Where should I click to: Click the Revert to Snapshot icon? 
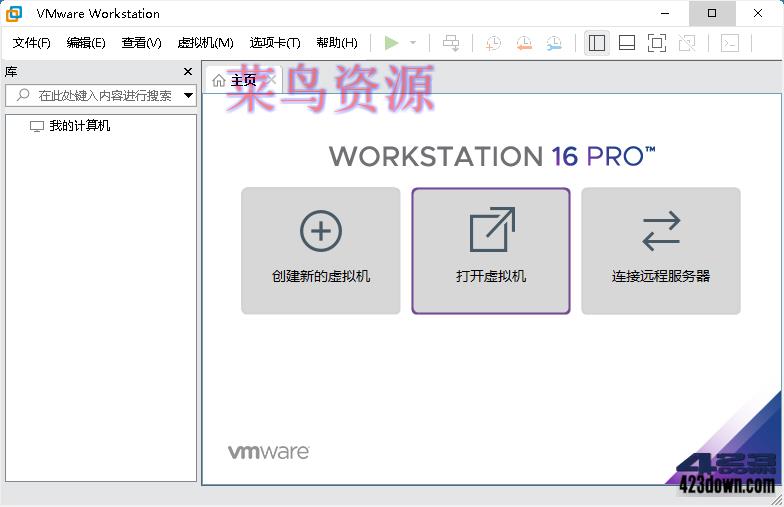[524, 43]
